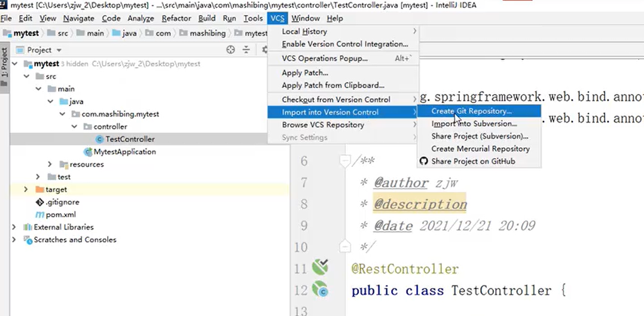Choose Apply Patch... menu item
The image size is (644, 316).
point(343,73)
